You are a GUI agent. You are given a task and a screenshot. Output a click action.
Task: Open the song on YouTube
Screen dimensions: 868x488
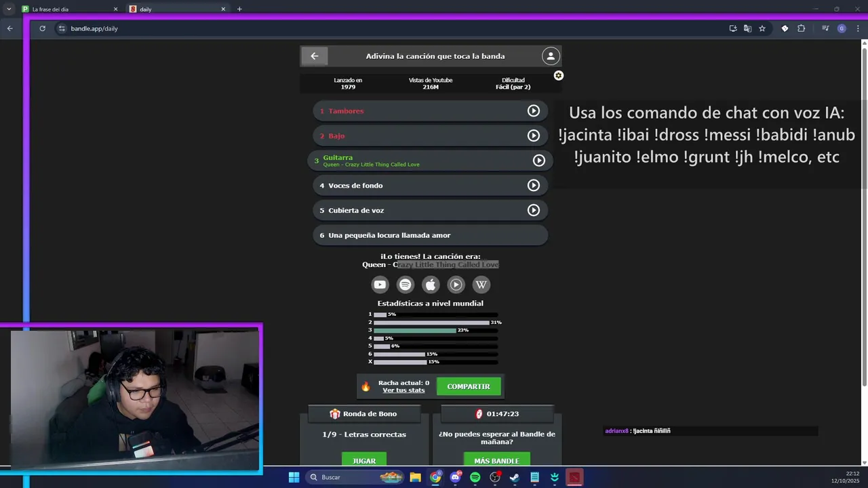pyautogui.click(x=380, y=285)
